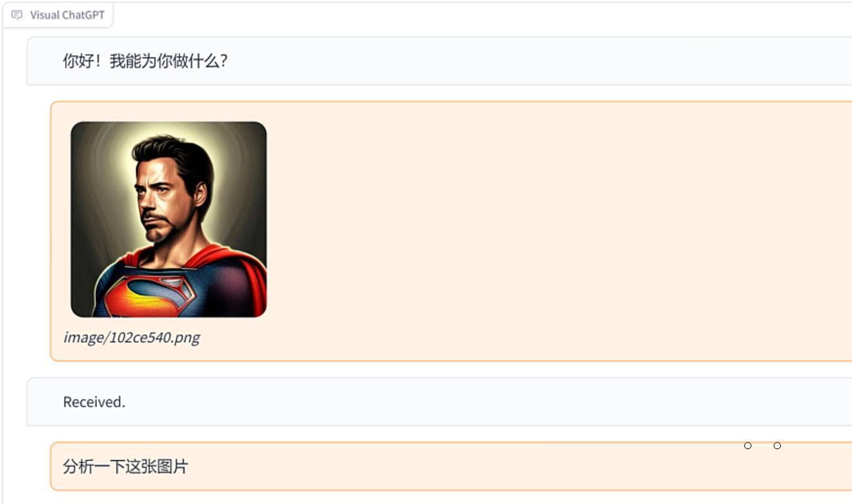Screen dimensions: 852x504
Task: Click the Received. reply text
Action: pyautogui.click(x=94, y=402)
